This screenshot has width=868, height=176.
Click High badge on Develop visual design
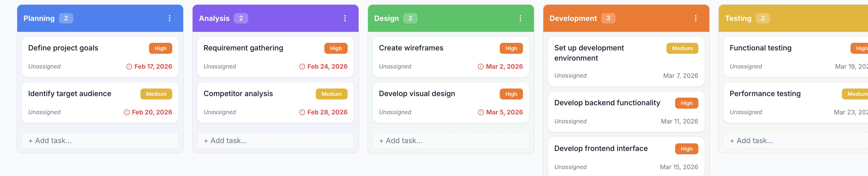[511, 94]
